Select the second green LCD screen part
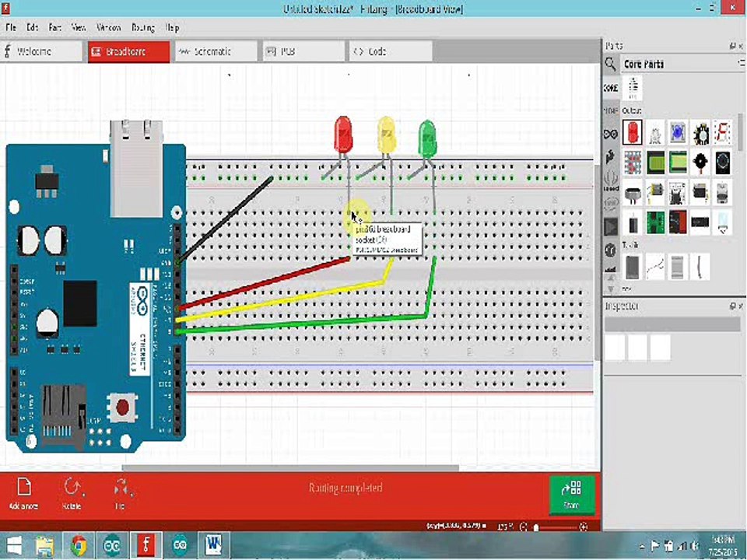 pyautogui.click(x=678, y=163)
